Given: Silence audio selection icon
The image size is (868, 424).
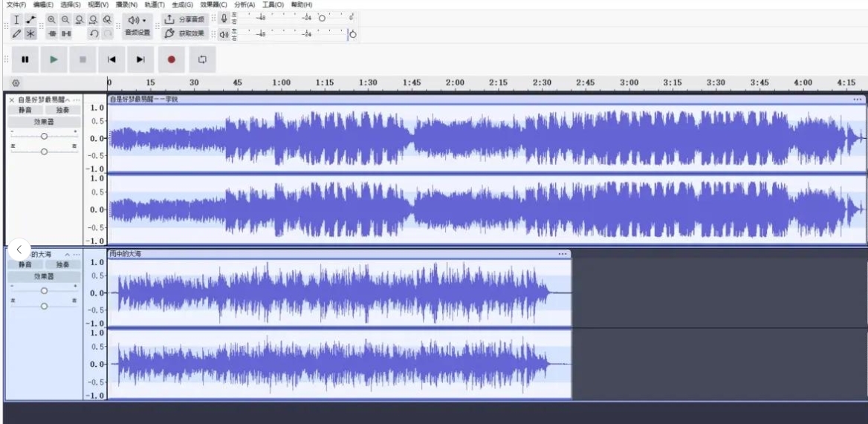Looking at the screenshot, I should tap(66, 33).
